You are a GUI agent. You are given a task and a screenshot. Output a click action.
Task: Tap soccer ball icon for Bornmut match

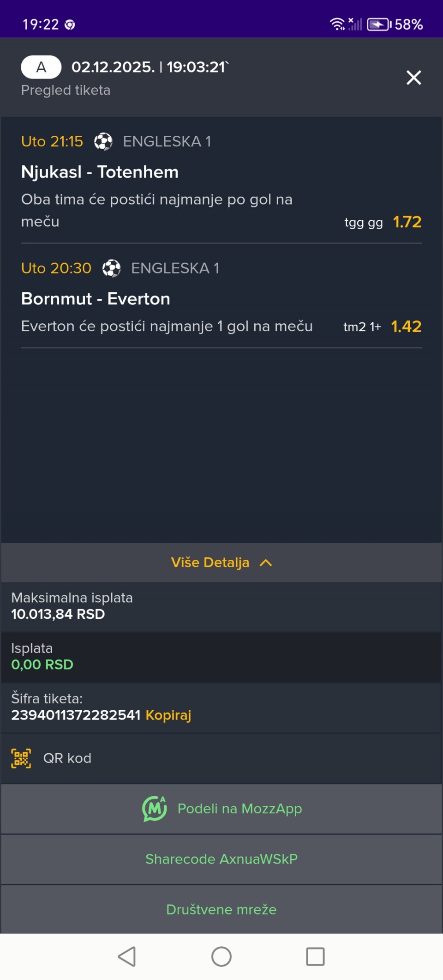point(111,268)
